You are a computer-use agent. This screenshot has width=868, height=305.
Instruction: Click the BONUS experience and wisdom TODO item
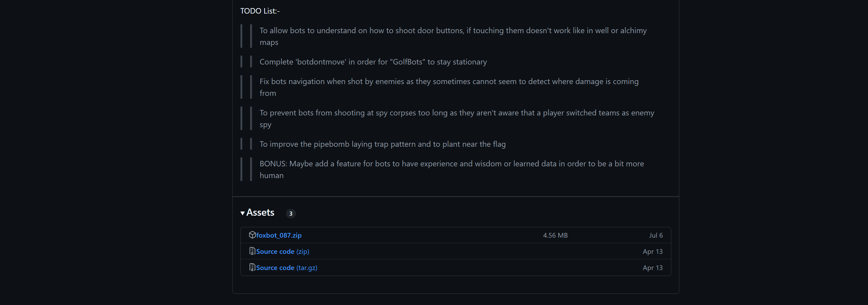coord(452,164)
